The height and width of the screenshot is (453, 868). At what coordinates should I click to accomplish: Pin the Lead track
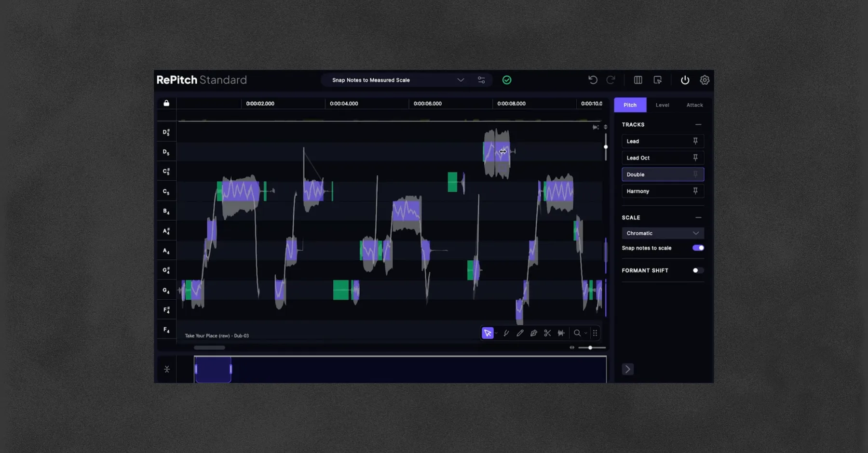pyautogui.click(x=695, y=141)
